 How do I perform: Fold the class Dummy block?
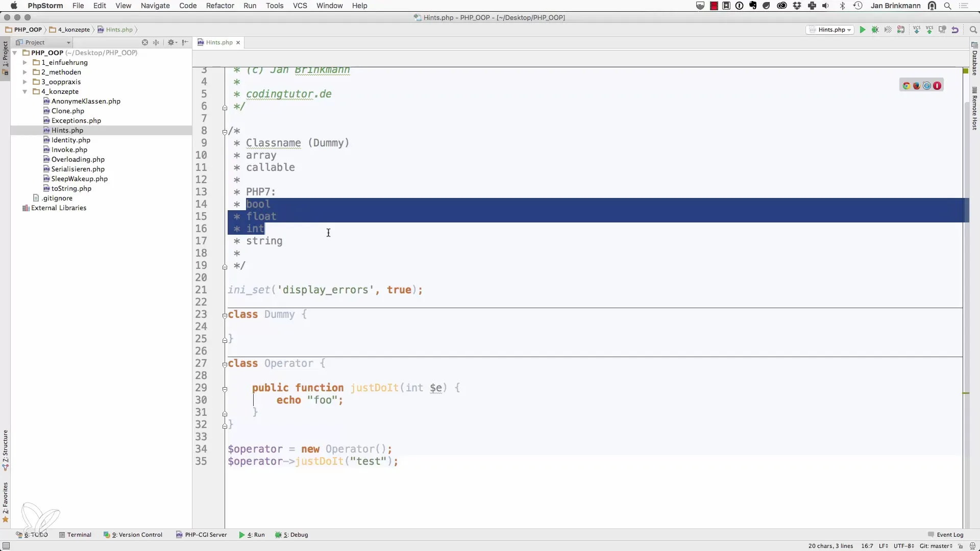click(x=225, y=315)
